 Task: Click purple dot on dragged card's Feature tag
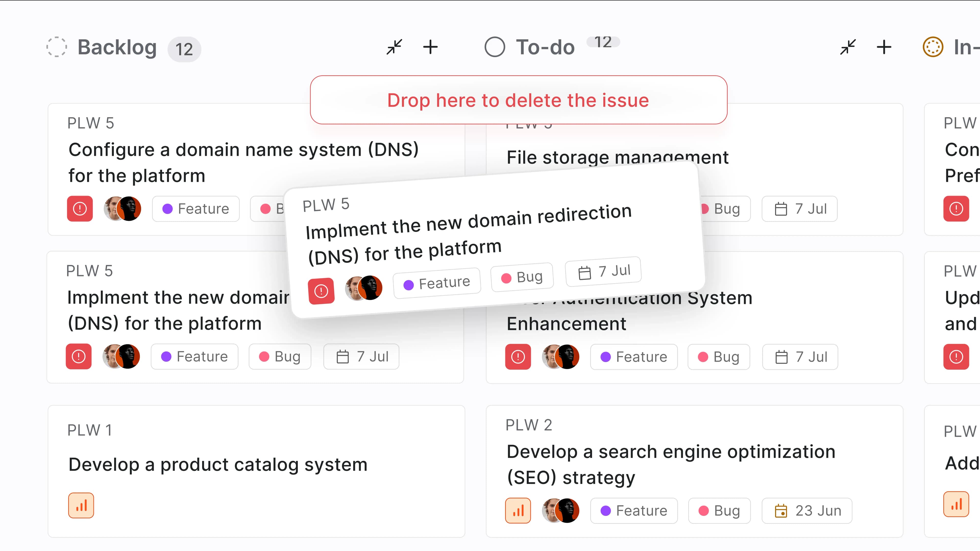[x=409, y=285]
